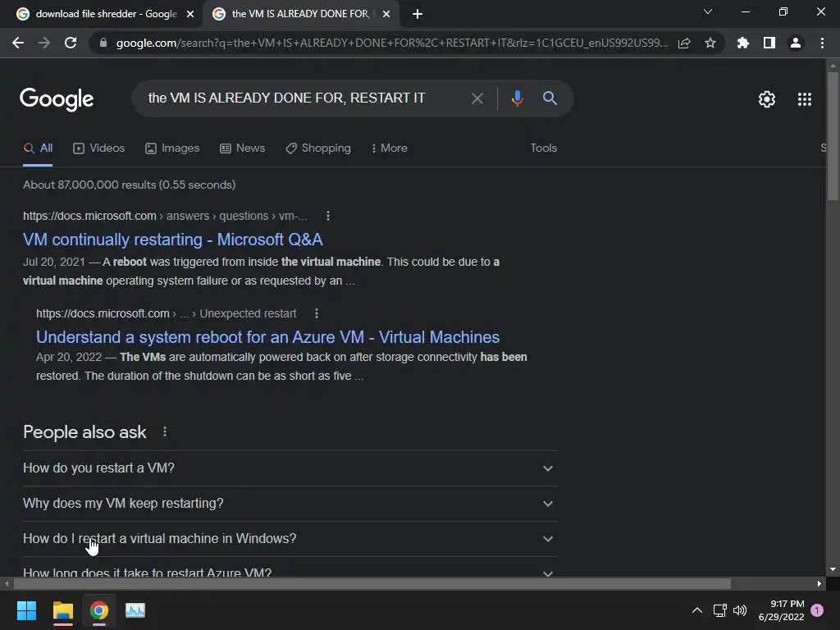The width and height of the screenshot is (840, 630).
Task: Click the Chrome taskbar icon
Action: click(x=99, y=610)
